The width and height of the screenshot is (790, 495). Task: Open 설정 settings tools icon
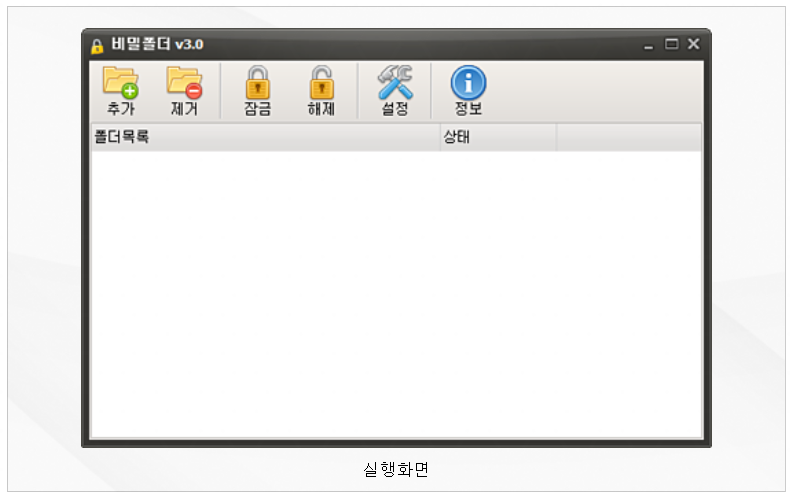click(x=395, y=90)
